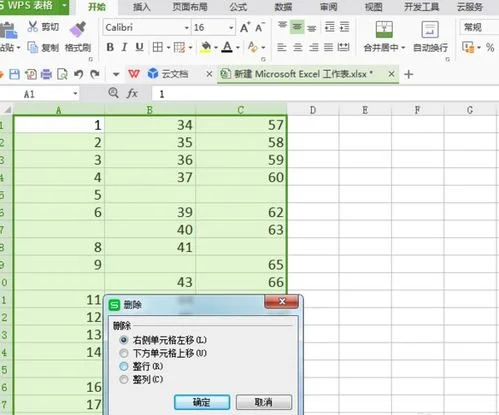Click the Copy icon

point(33,47)
